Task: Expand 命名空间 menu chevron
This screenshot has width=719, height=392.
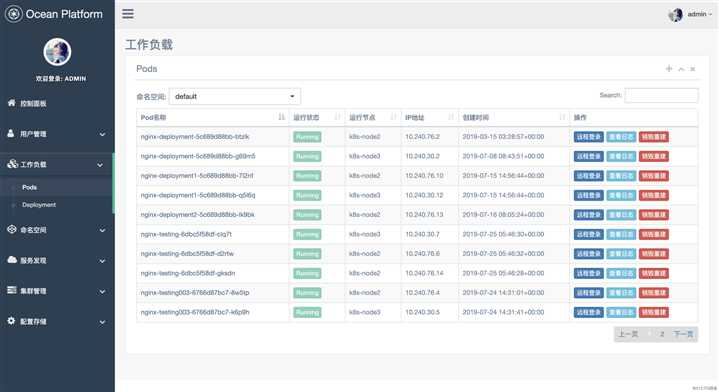Action: pyautogui.click(x=102, y=230)
